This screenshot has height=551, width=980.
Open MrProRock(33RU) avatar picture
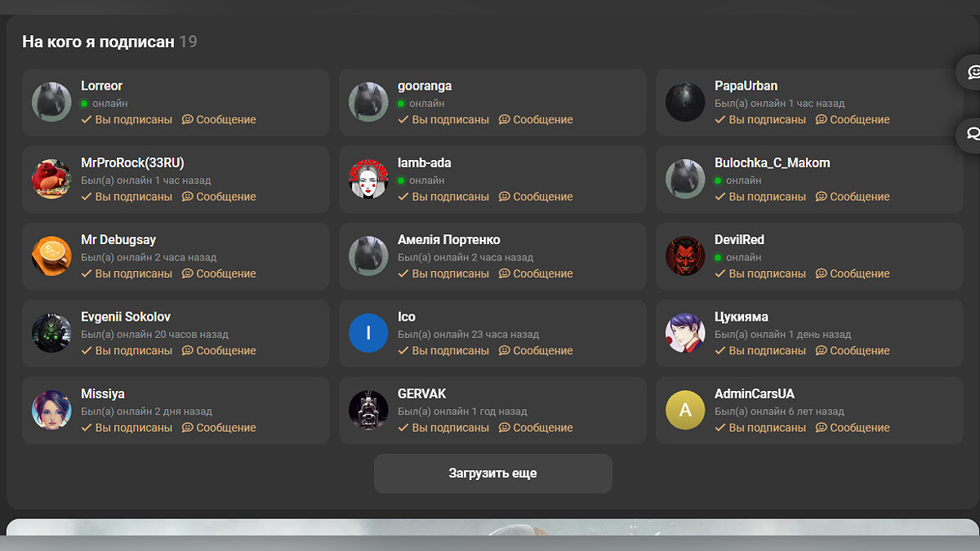point(51,179)
